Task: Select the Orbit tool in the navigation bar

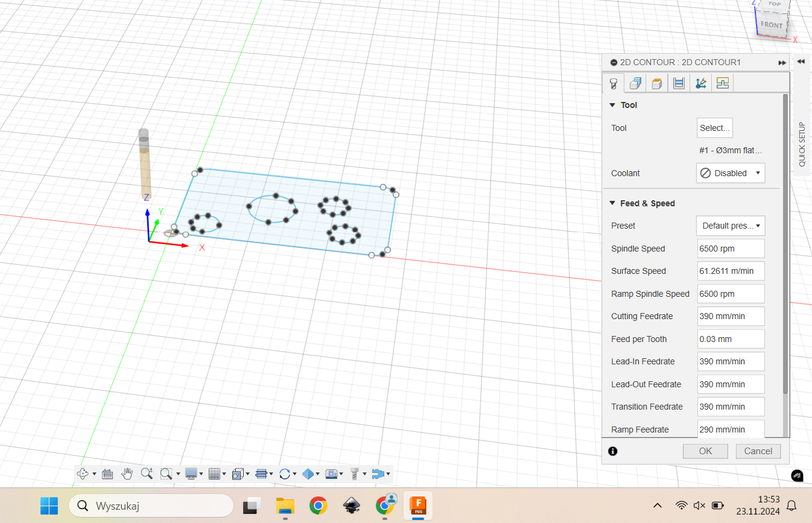Action: tap(83, 474)
